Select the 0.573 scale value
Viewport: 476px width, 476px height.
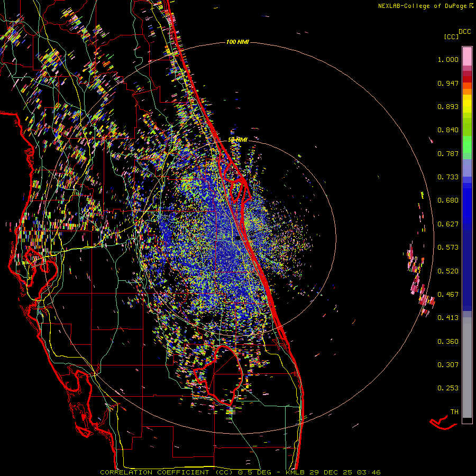click(448, 248)
